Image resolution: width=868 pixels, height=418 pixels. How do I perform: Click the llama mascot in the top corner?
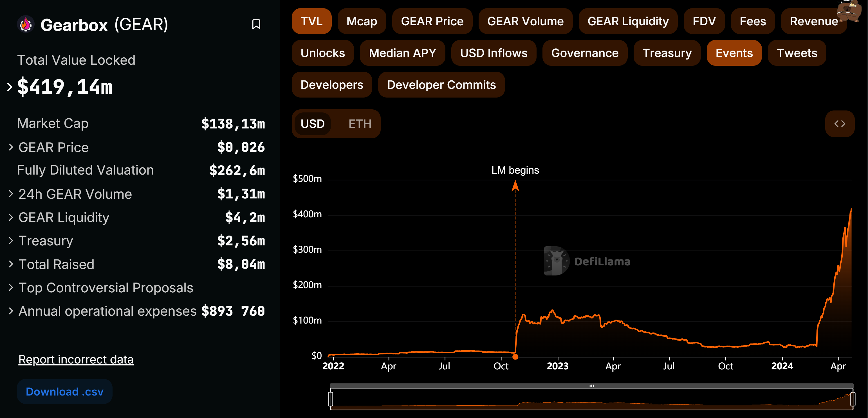(x=849, y=11)
